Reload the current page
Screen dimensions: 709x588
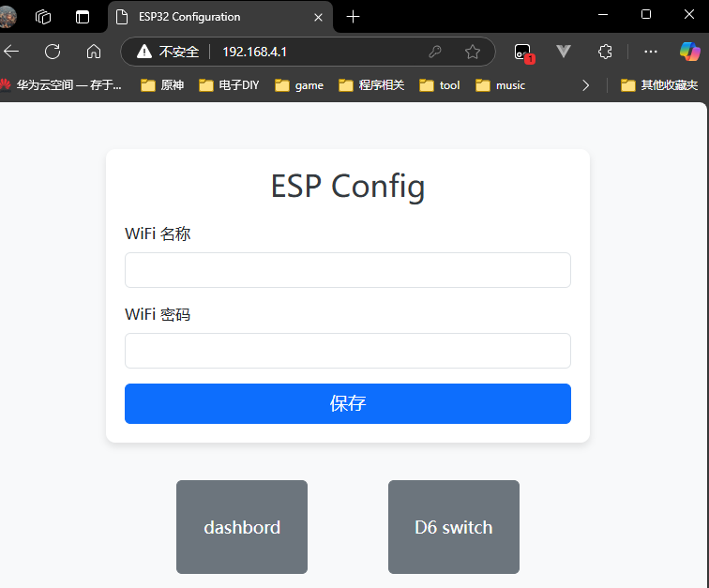pos(53,52)
